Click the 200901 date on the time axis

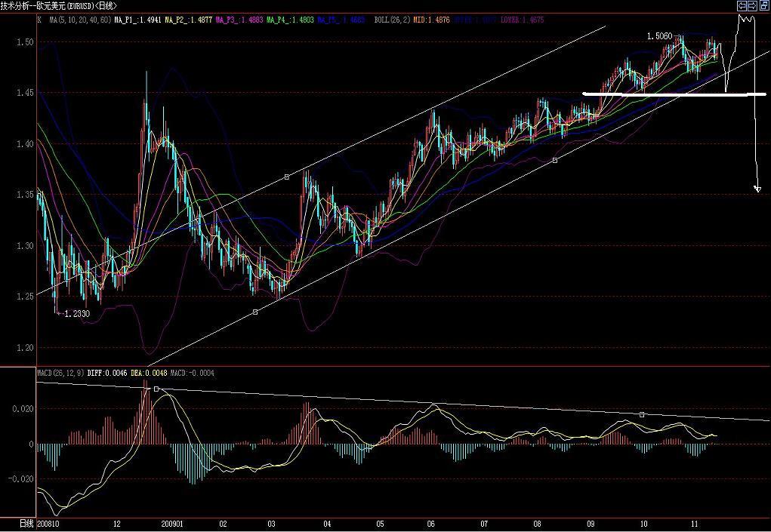(173, 522)
